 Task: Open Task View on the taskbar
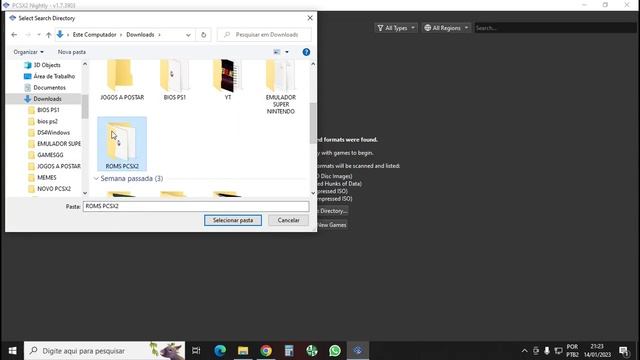(x=196, y=351)
